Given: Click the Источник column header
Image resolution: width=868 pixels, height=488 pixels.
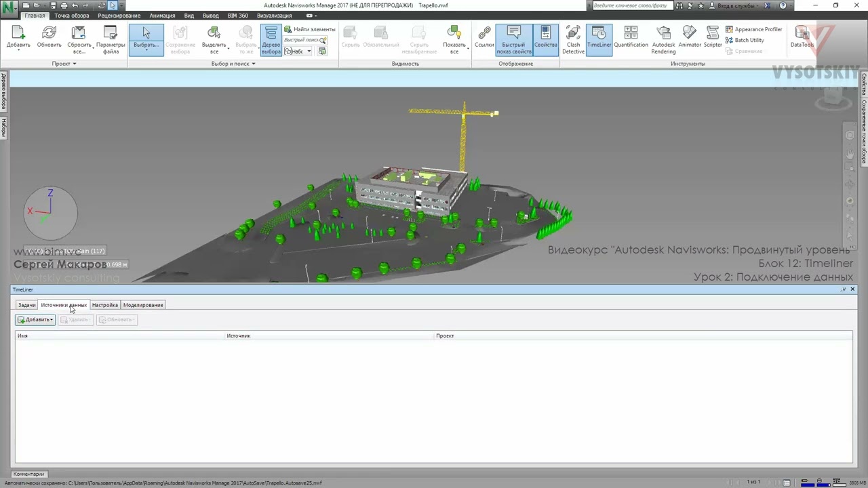Looking at the screenshot, I should [x=330, y=335].
